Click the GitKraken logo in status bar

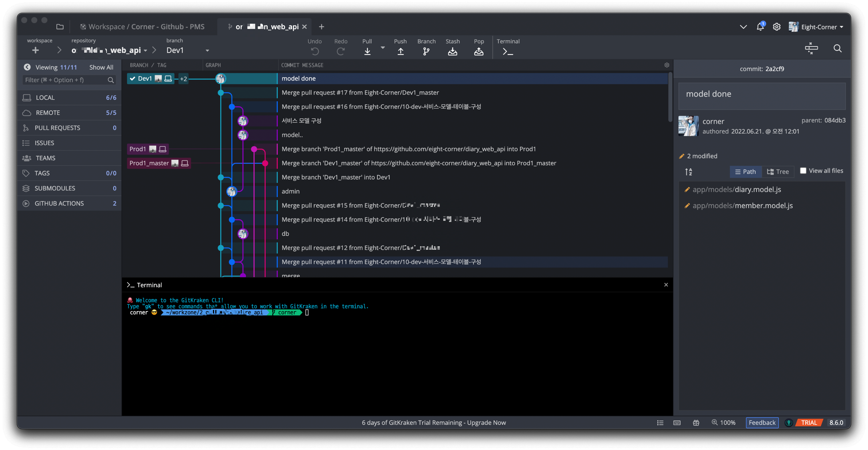788,423
